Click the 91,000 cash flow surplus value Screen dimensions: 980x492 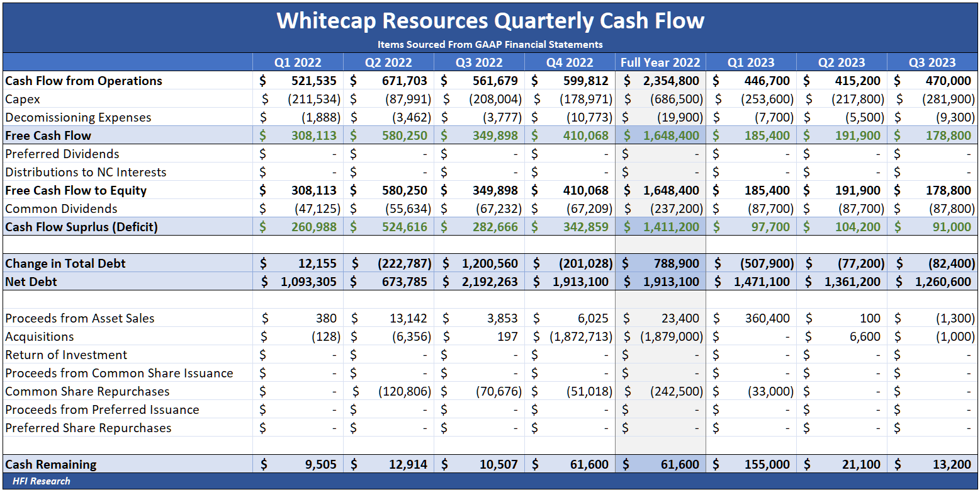(952, 227)
